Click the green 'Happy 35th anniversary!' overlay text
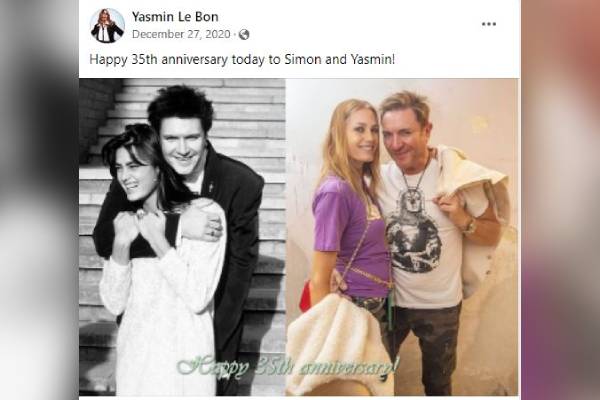The height and width of the screenshot is (400, 600). (x=288, y=367)
